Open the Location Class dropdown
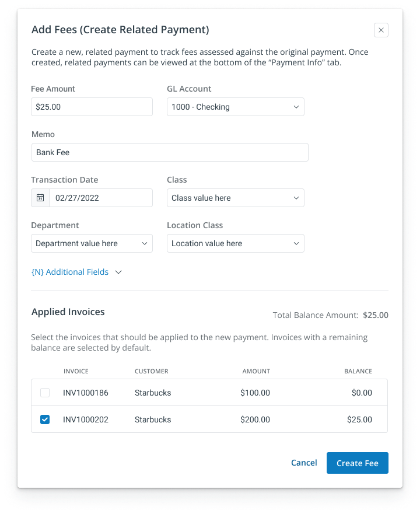Viewport: 420px width, 514px height. [x=235, y=243]
